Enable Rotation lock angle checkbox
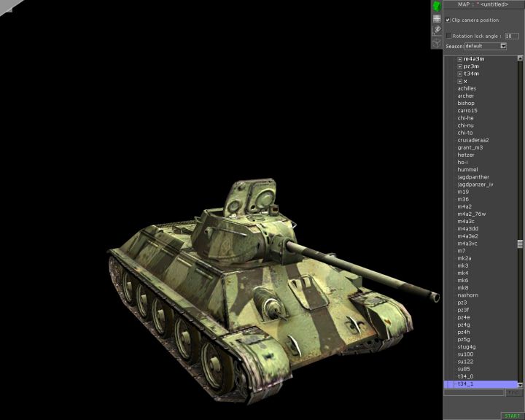 pyautogui.click(x=448, y=35)
